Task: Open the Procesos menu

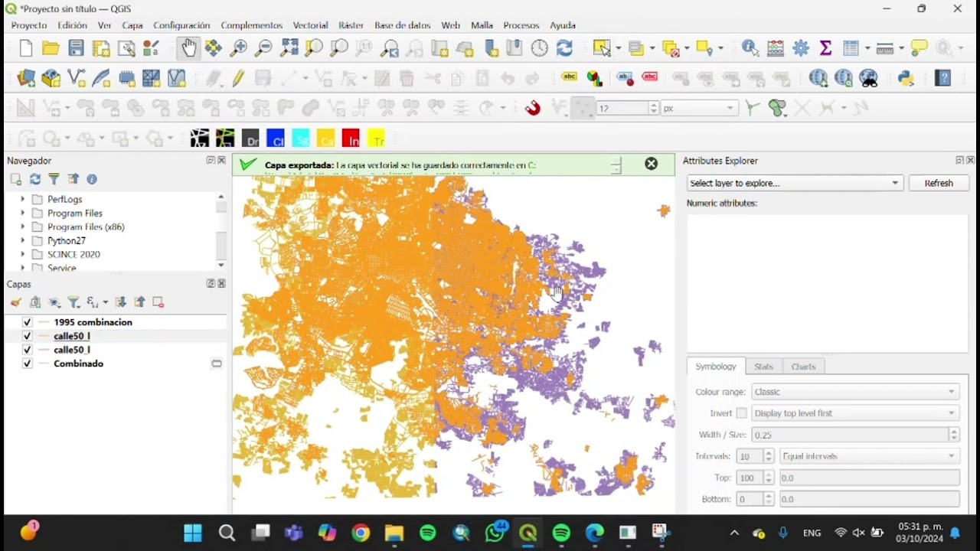Action: click(x=521, y=25)
